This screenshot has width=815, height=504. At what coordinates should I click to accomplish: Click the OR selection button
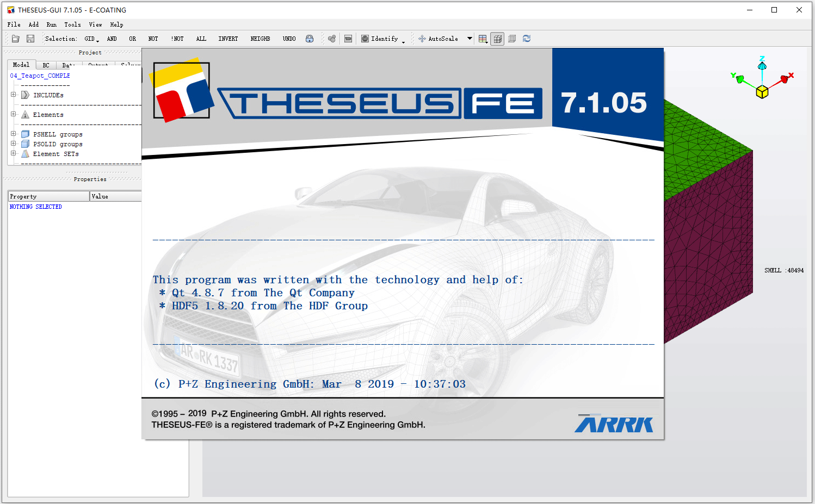(x=133, y=39)
